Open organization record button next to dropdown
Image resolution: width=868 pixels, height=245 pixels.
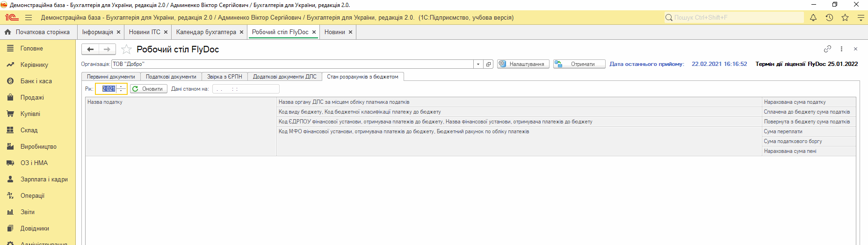(489, 64)
